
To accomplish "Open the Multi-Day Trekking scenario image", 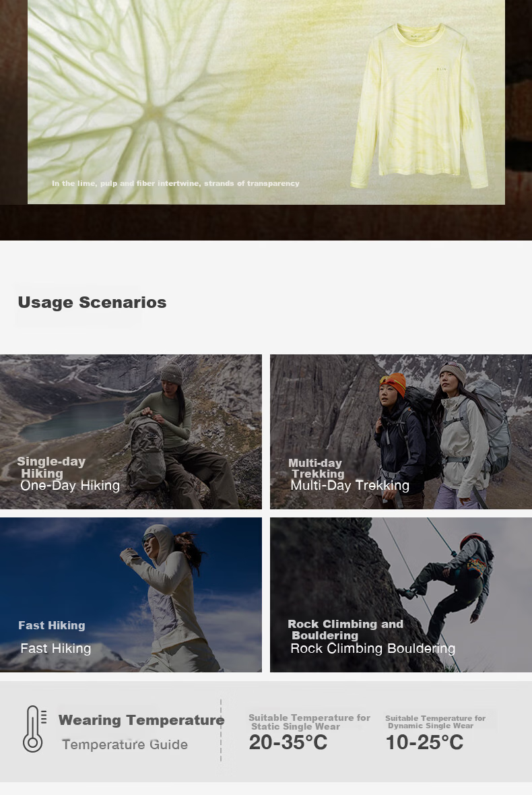I will (401, 431).
